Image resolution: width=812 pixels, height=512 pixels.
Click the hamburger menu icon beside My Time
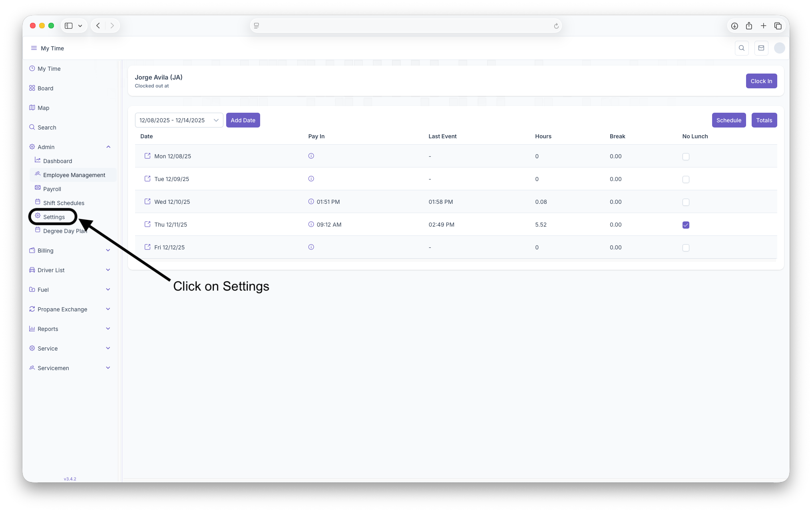tap(34, 48)
